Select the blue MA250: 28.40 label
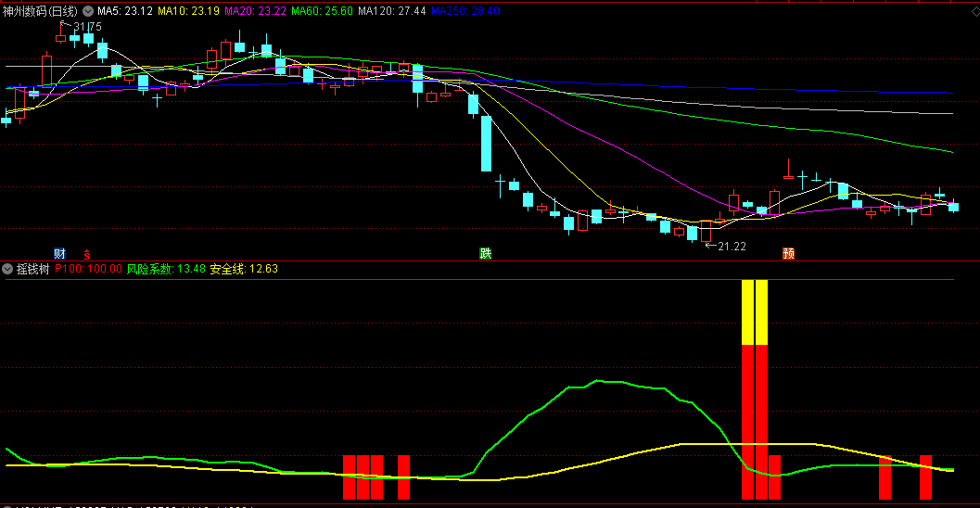980x508 pixels. 465,11
